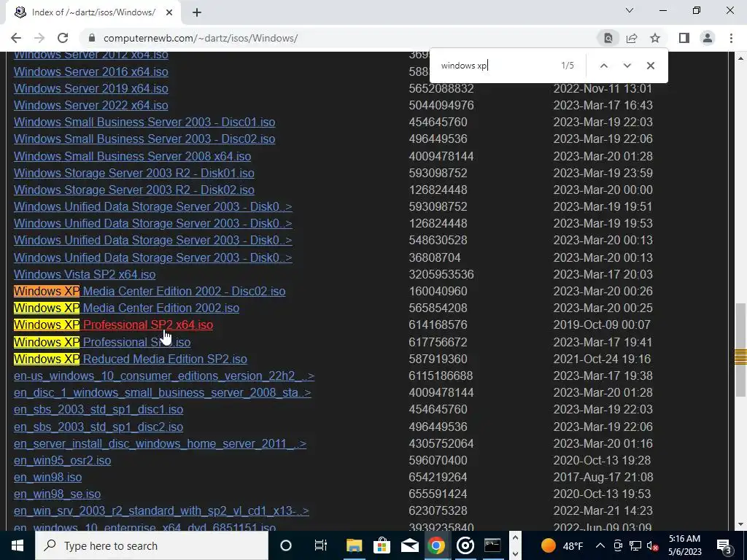Open Windows Storage Server 2003 R2 - Disk02.iso
This screenshot has height=560, width=747.
(134, 190)
